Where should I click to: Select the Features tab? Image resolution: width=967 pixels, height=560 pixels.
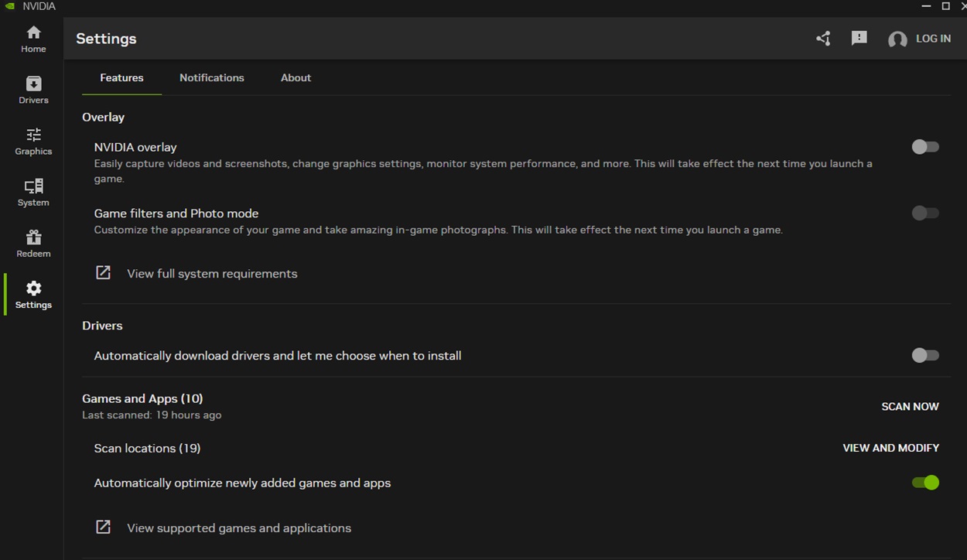[121, 78]
